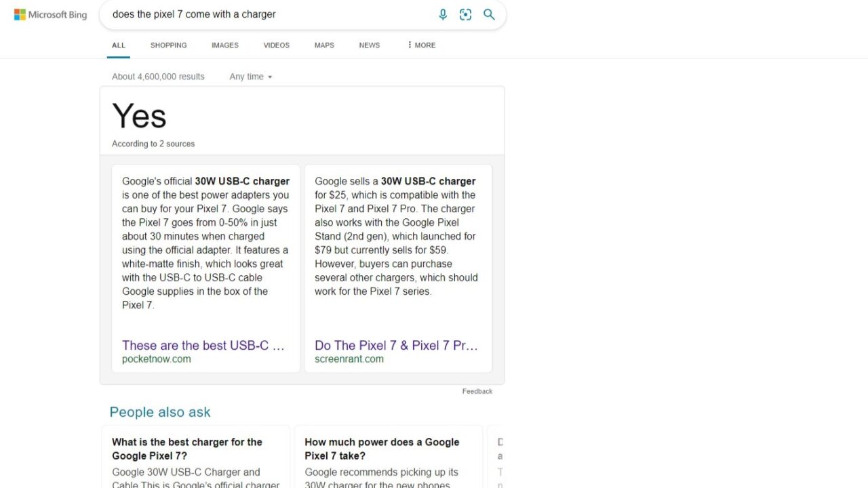This screenshot has height=488, width=868.
Task: Select the MAPS tab
Action: [x=323, y=45]
